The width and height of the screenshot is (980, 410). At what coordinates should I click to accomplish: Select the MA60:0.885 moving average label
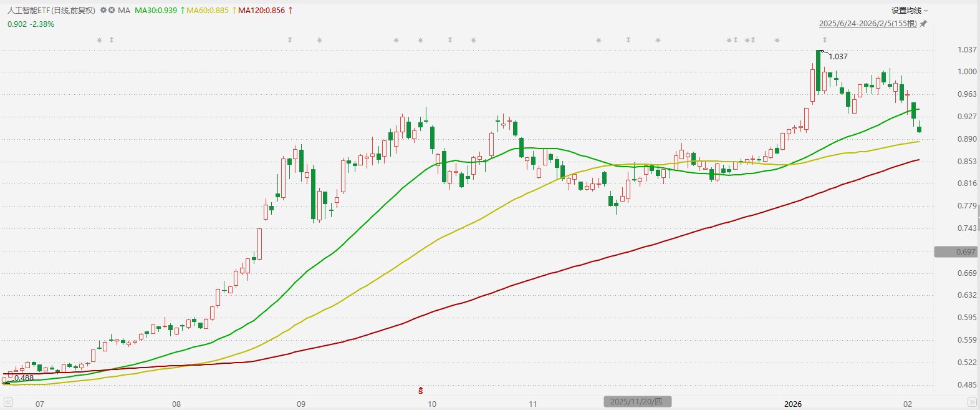tap(208, 11)
